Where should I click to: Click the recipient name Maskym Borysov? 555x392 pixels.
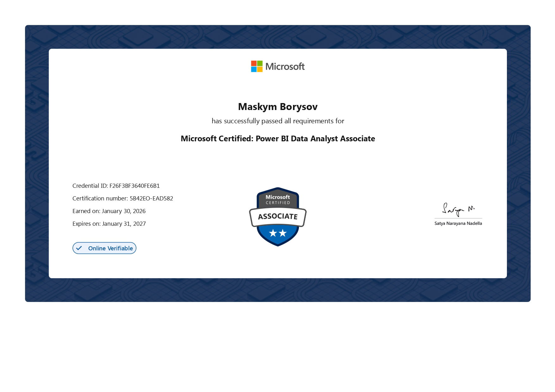pyautogui.click(x=277, y=107)
